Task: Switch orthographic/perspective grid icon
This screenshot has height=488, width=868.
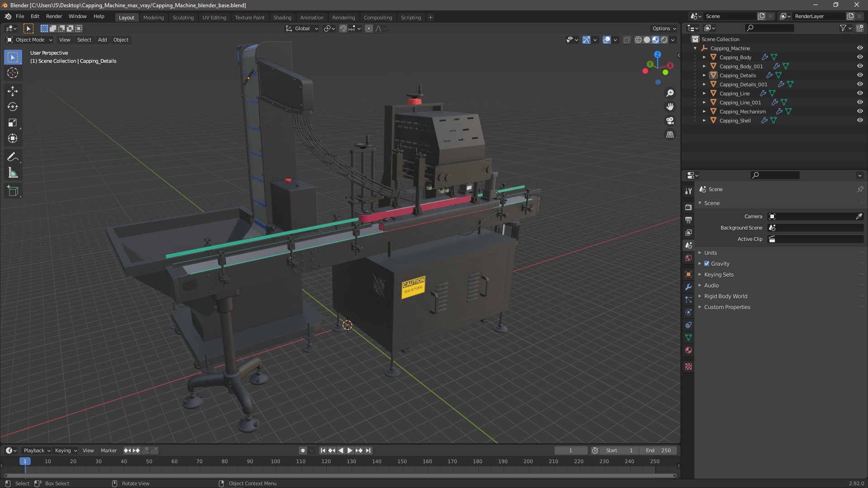Action: point(670,135)
